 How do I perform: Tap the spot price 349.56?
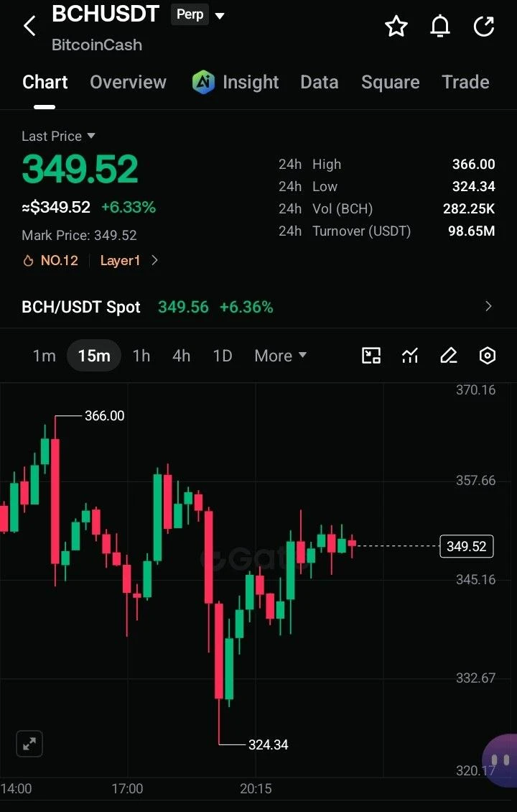click(x=183, y=307)
